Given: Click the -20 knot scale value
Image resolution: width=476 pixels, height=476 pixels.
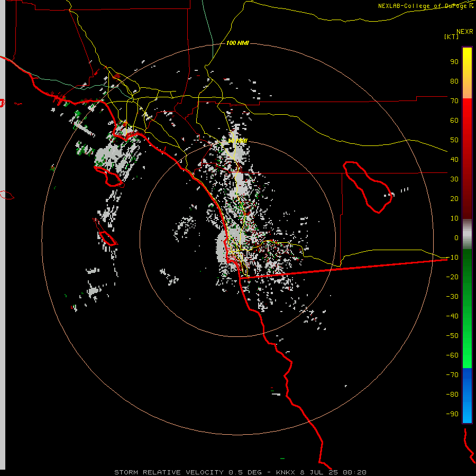Looking at the screenshot, I should (452, 277).
